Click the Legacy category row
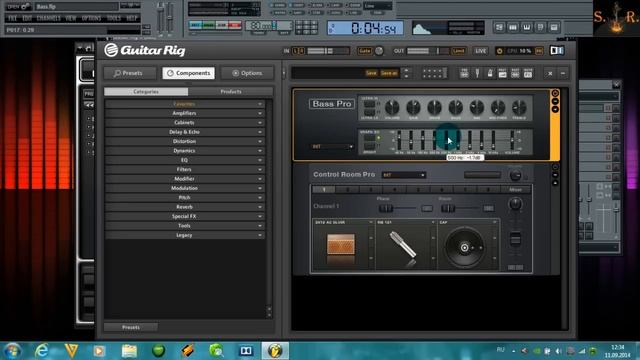Screen dimensions: 640x360 pyautogui.click(x=184, y=235)
